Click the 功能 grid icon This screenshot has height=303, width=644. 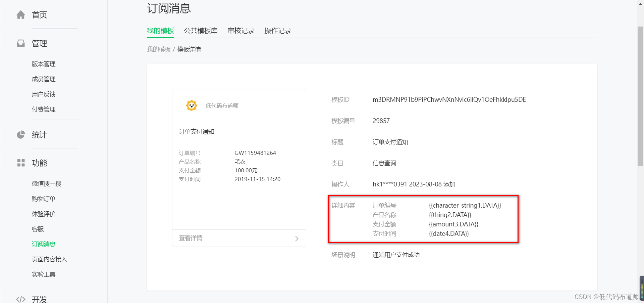click(x=21, y=163)
